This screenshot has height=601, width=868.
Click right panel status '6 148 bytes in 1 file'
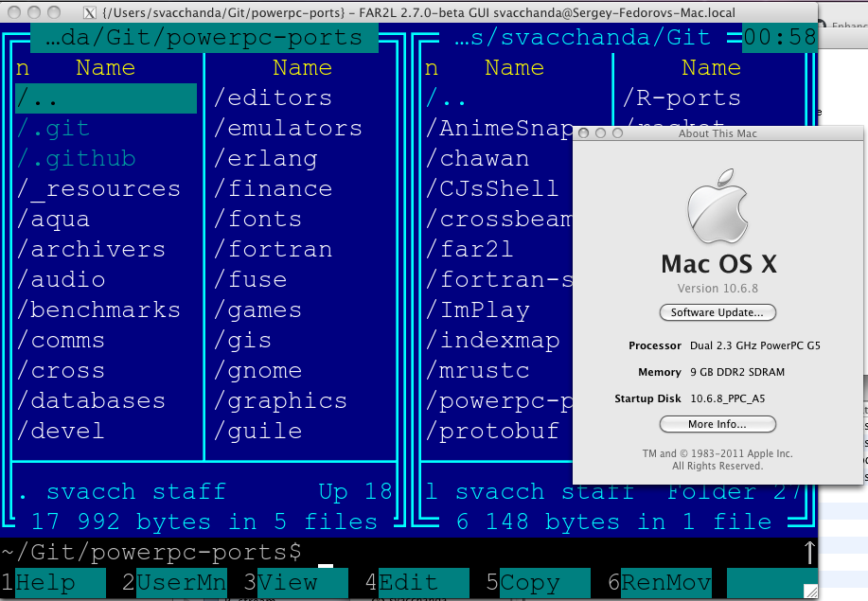click(x=613, y=521)
